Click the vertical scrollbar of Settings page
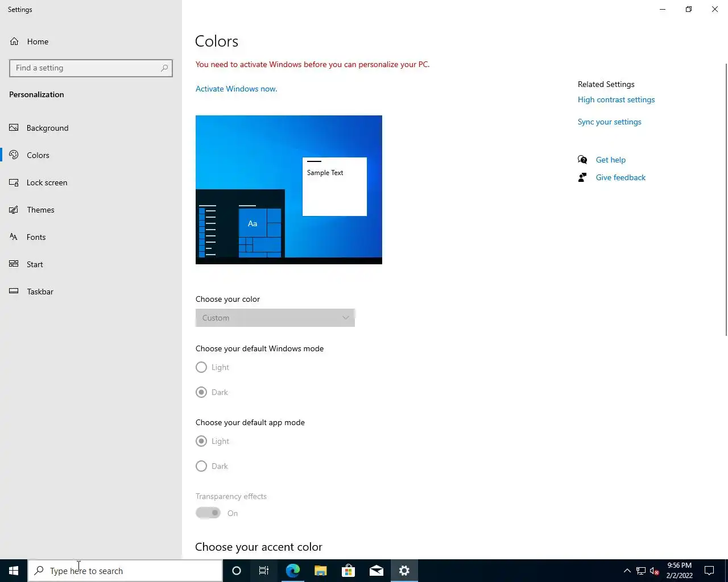The height and width of the screenshot is (582, 728). (726, 199)
